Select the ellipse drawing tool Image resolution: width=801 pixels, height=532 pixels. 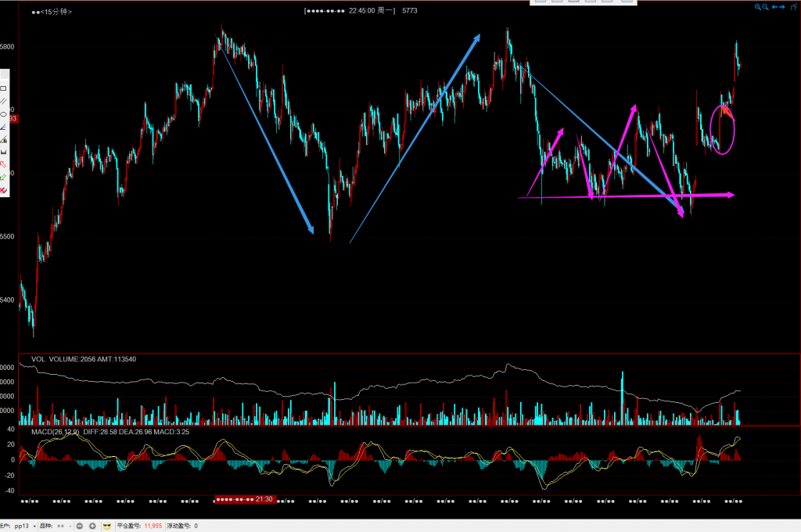point(3,113)
